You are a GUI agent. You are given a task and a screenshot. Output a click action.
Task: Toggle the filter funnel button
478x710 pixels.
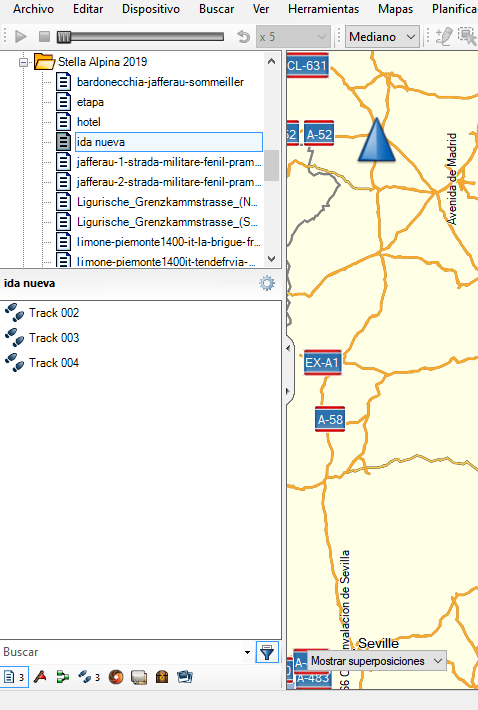tap(267, 652)
